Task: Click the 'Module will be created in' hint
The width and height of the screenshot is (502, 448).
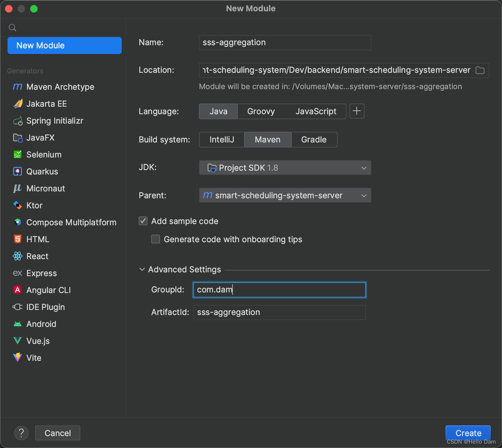Action: pyautogui.click(x=330, y=87)
